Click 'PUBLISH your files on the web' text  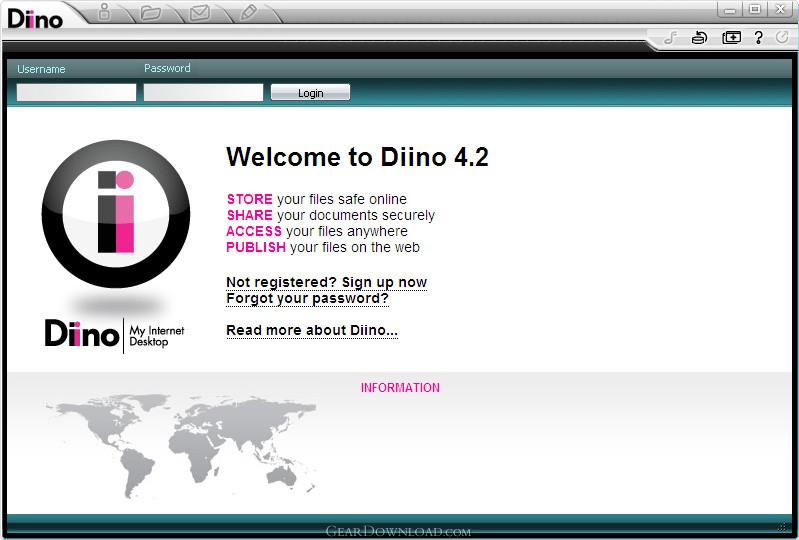(323, 247)
